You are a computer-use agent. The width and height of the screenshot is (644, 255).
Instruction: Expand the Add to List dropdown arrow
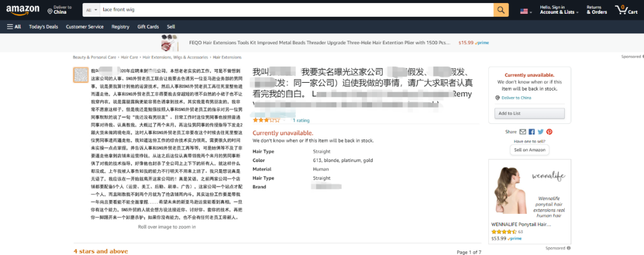tap(560, 113)
